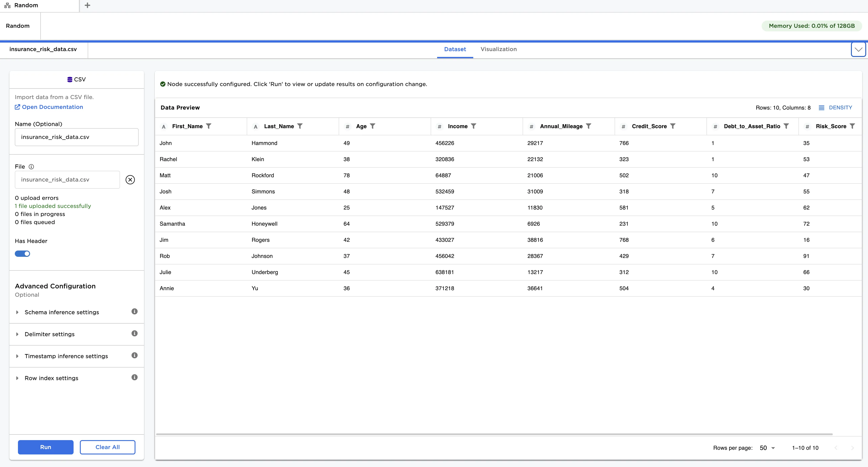Remove the uploaded file with the X icon
This screenshot has width=868, height=467.
pyautogui.click(x=130, y=179)
